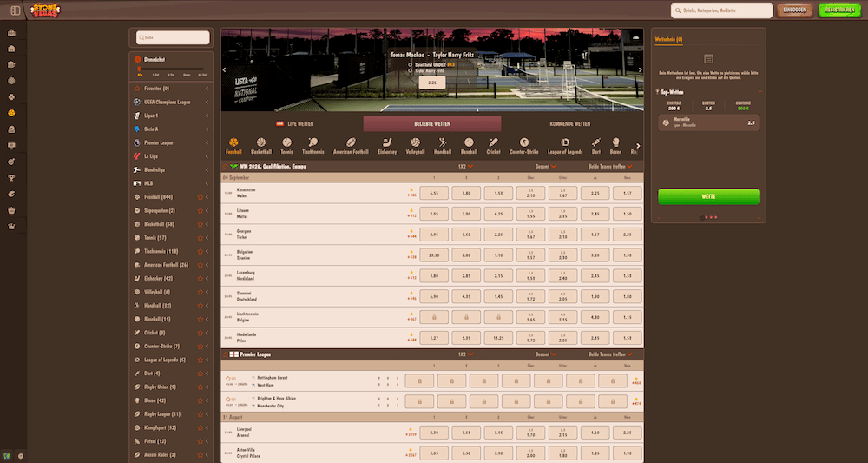
Task: Switch to the Kommende Wetten tab
Action: click(x=569, y=124)
